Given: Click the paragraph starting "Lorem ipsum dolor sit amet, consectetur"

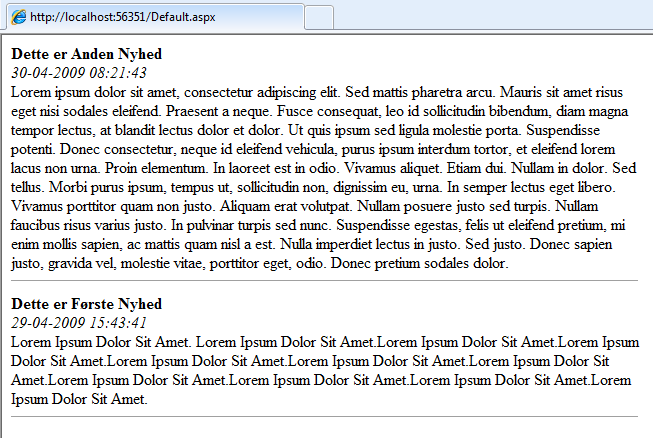Looking at the screenshot, I should [x=324, y=178].
